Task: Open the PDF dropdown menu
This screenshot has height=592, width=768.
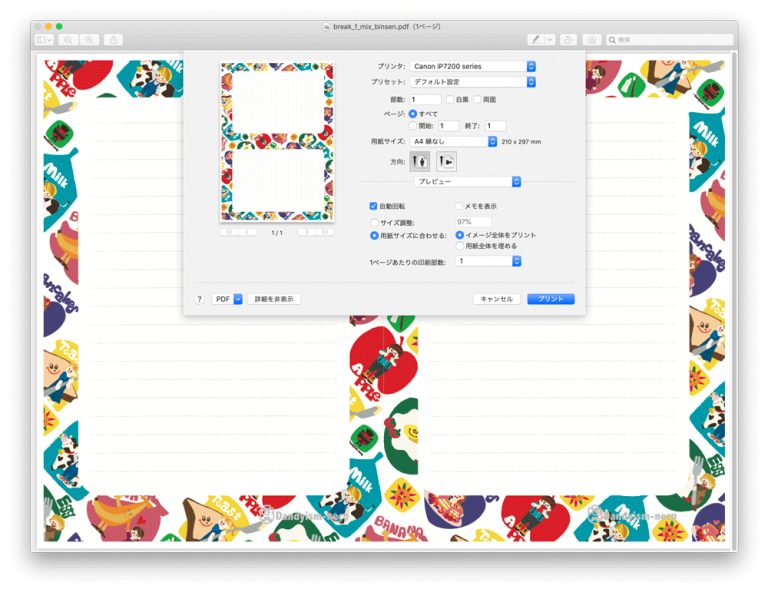Action: click(227, 299)
